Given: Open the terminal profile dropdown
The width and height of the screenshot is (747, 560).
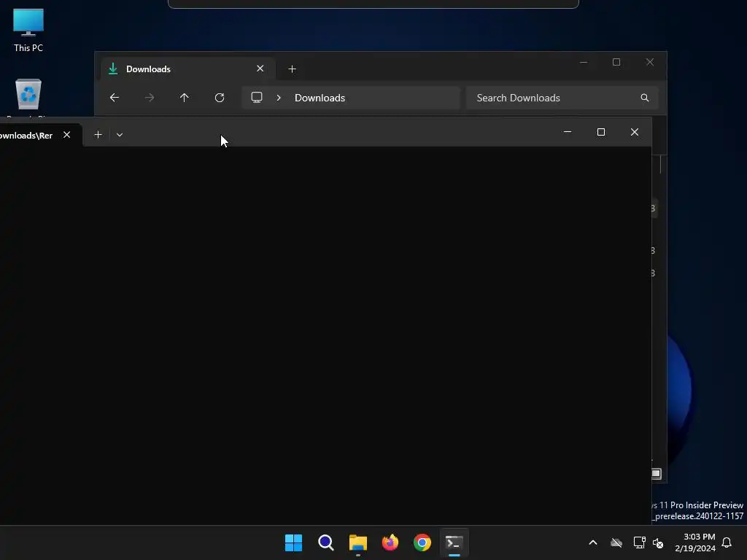Looking at the screenshot, I should (x=120, y=135).
